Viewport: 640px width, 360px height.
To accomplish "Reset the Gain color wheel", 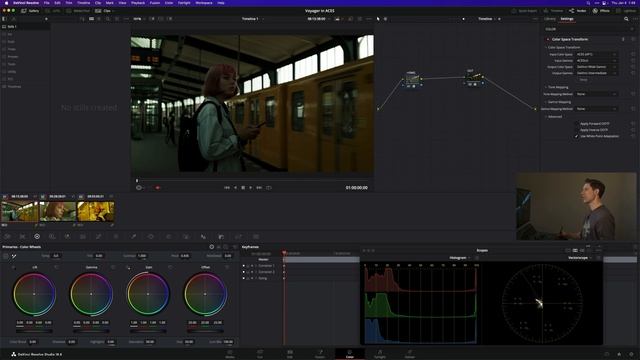I will [x=170, y=267].
